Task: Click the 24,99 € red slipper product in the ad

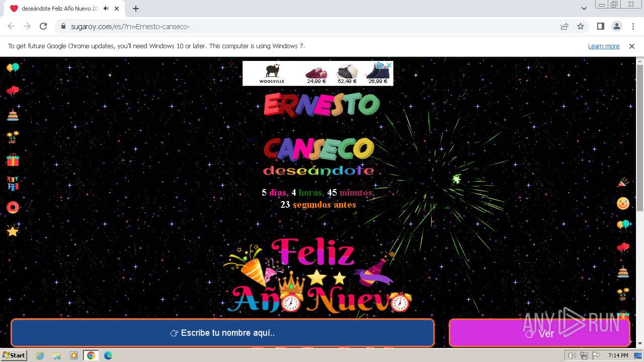Action: [x=316, y=73]
